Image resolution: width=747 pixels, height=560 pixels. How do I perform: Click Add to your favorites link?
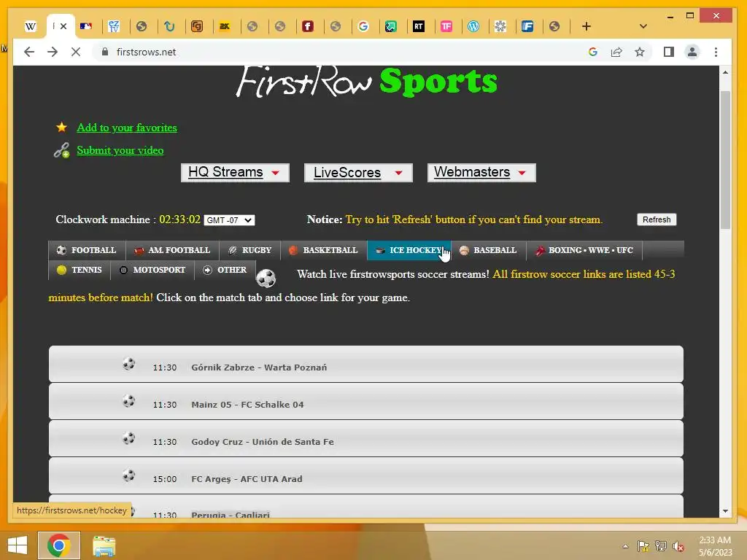click(x=127, y=128)
